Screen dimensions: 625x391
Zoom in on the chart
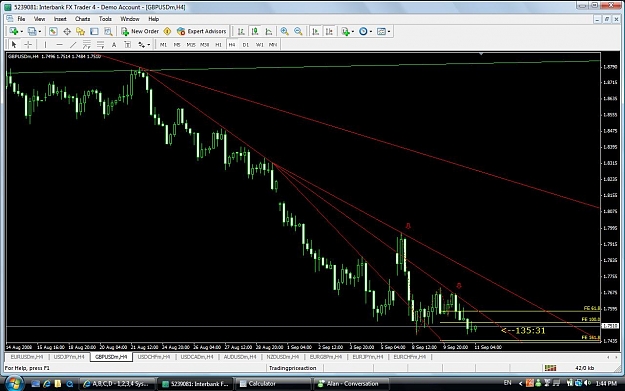pos(284,31)
